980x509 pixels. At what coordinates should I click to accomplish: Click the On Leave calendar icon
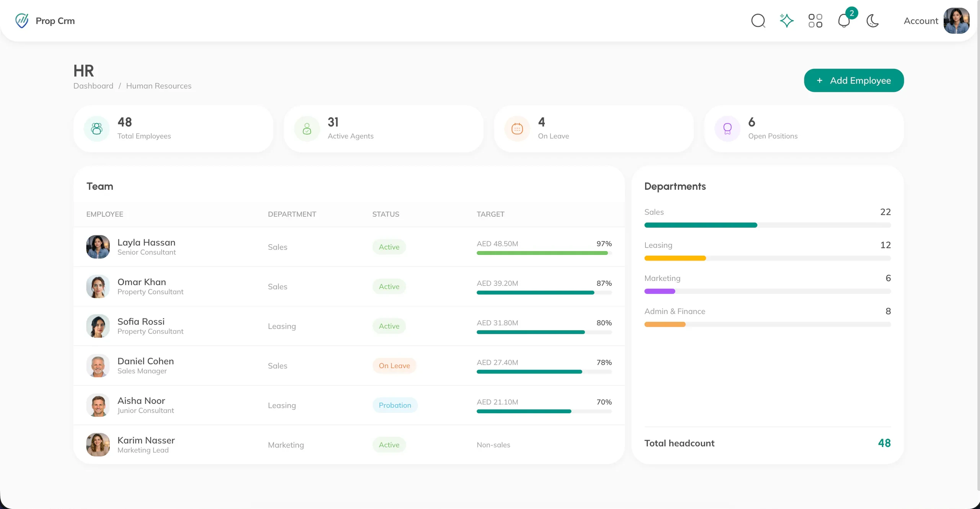(x=517, y=129)
